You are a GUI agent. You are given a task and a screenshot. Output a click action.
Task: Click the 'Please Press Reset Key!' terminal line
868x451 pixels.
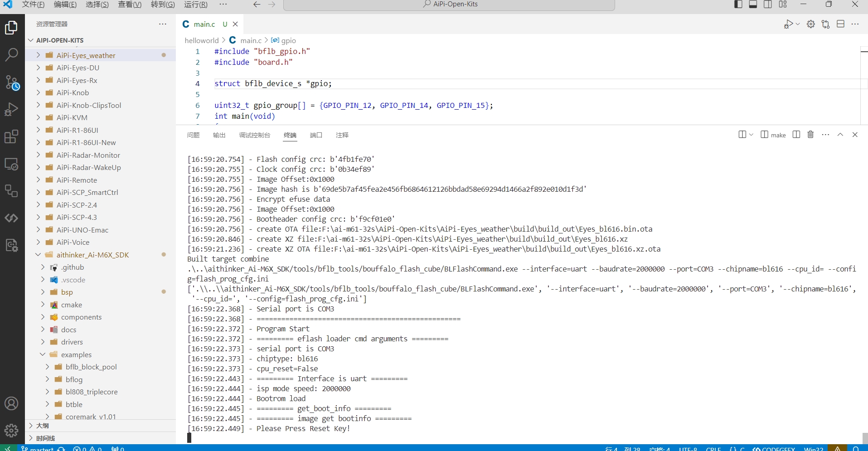click(303, 428)
